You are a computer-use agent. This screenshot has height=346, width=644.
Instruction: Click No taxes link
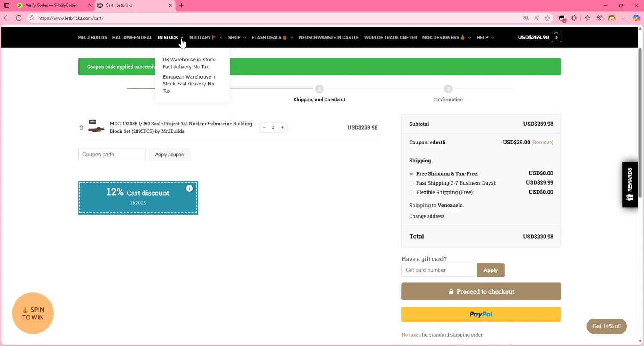pos(411,335)
